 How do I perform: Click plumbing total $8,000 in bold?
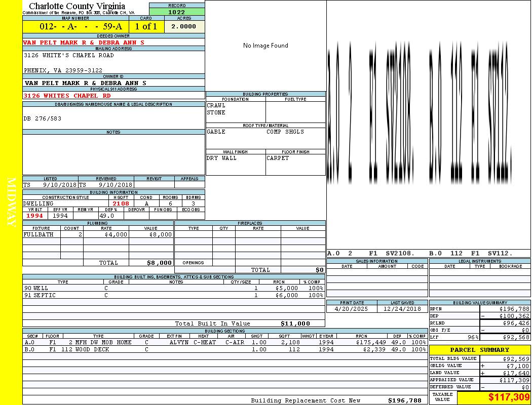click(159, 263)
